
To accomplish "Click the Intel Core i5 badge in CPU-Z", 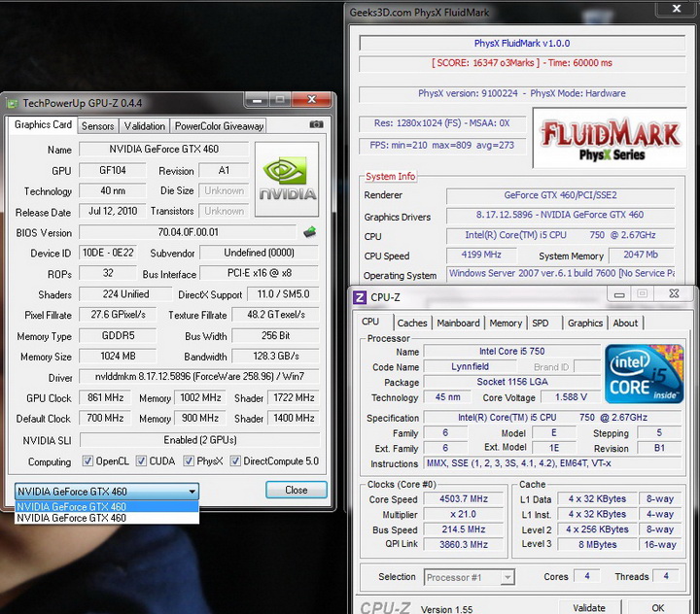I will pos(645,373).
